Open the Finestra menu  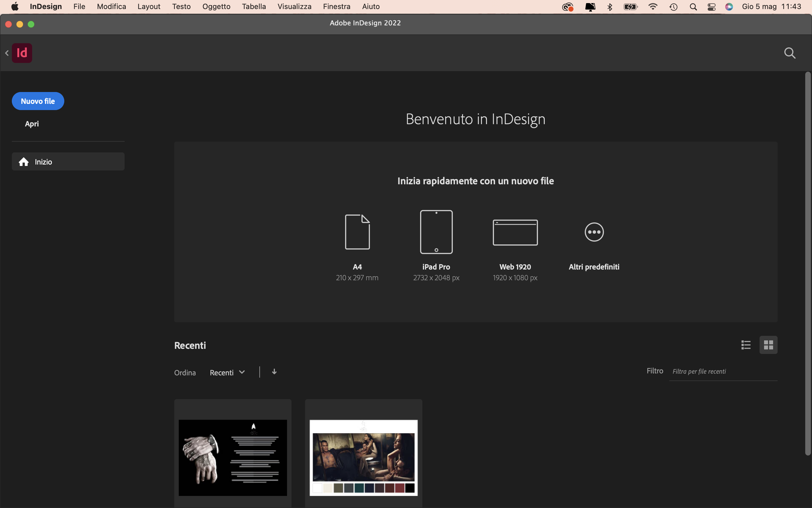click(337, 6)
